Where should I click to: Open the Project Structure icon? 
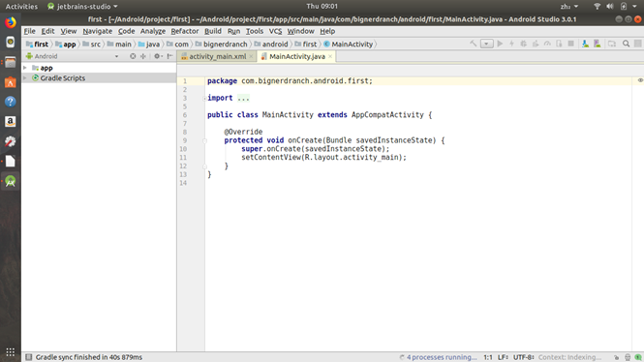tap(612, 44)
